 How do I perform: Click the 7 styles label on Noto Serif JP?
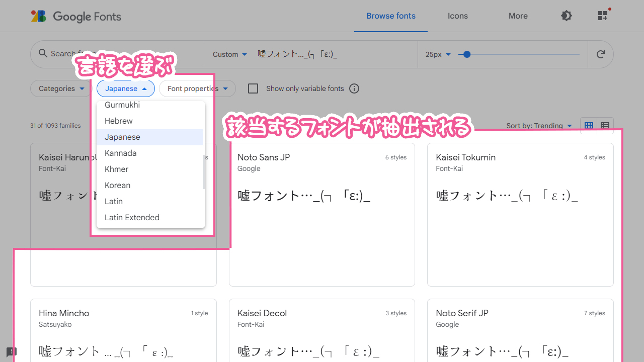(x=594, y=313)
